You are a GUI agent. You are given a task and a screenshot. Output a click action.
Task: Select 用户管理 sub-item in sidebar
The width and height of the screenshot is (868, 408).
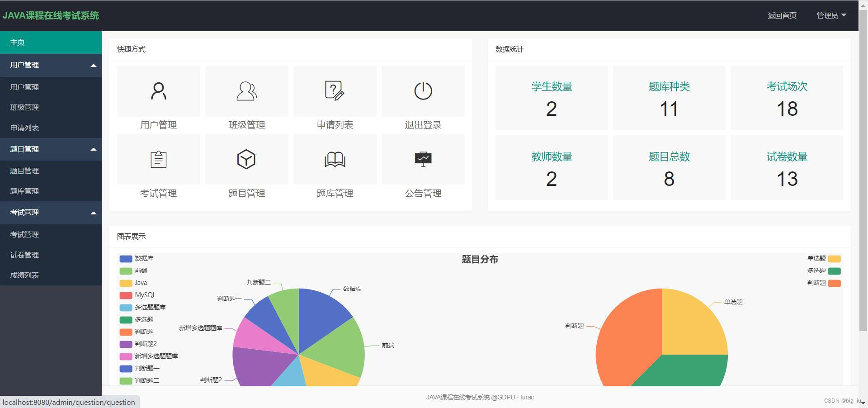51,87
